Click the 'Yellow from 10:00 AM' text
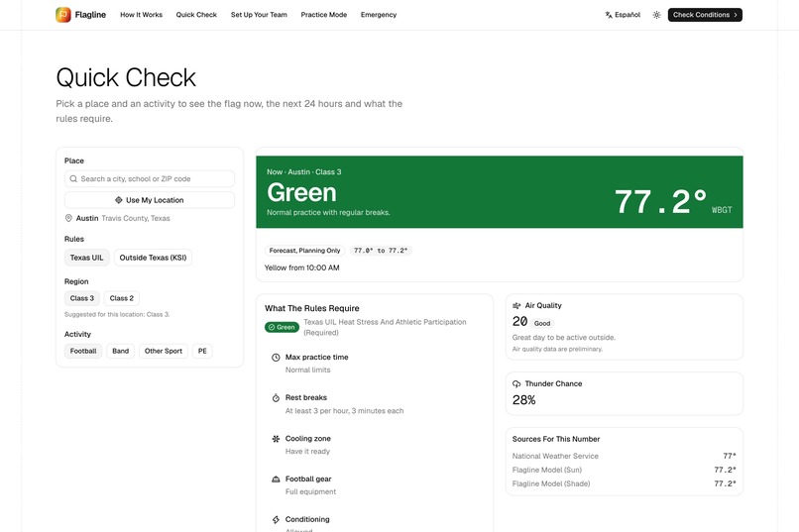 click(x=301, y=267)
